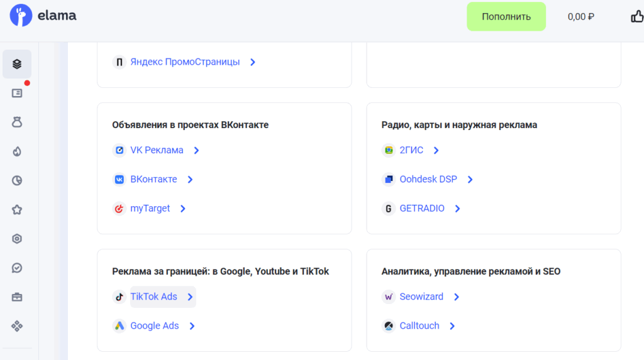
Task: Open the ВКонтакте link
Action: [153, 180]
